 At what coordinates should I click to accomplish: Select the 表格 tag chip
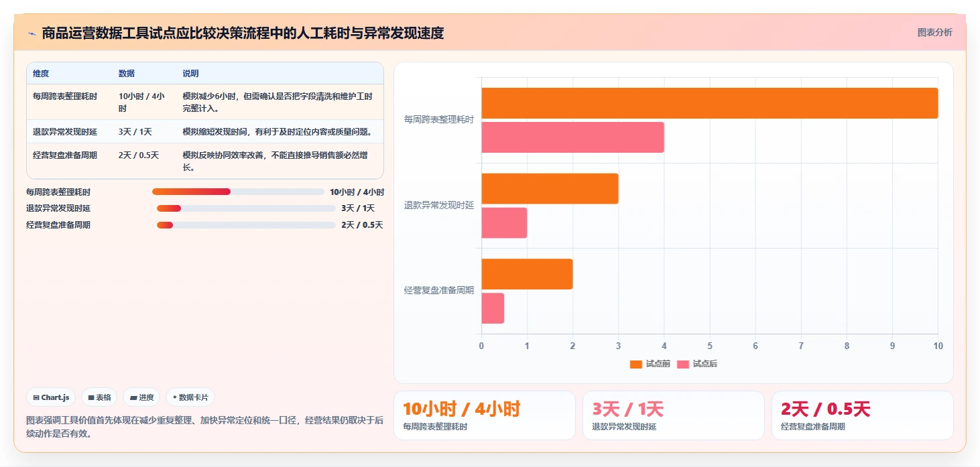(99, 397)
